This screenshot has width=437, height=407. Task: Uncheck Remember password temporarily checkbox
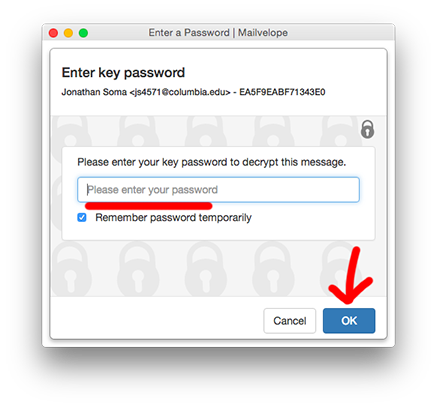[82, 218]
